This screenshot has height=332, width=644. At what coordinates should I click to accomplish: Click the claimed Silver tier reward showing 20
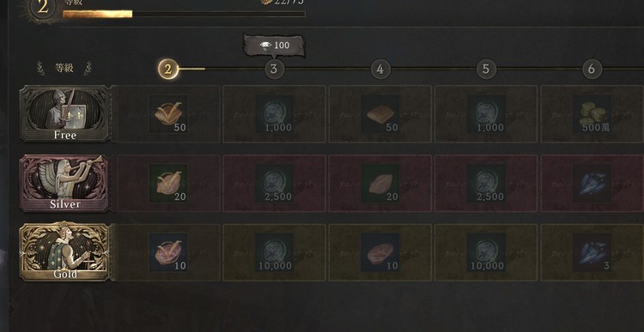pyautogui.click(x=168, y=183)
